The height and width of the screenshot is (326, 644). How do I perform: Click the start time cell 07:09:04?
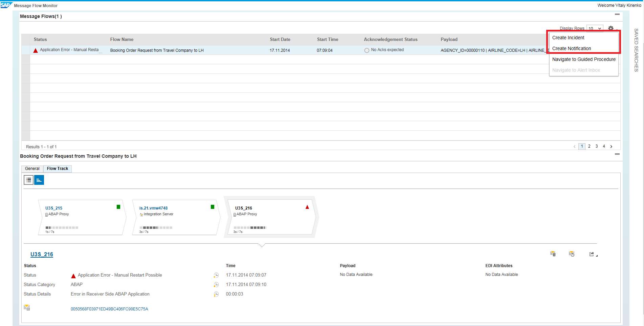coord(325,50)
